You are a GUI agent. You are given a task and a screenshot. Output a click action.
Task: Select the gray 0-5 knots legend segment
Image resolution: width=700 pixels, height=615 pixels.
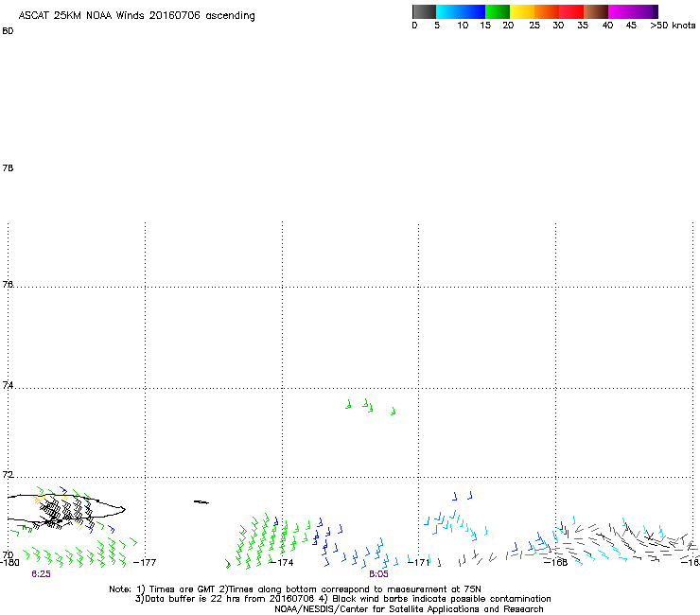424,11
